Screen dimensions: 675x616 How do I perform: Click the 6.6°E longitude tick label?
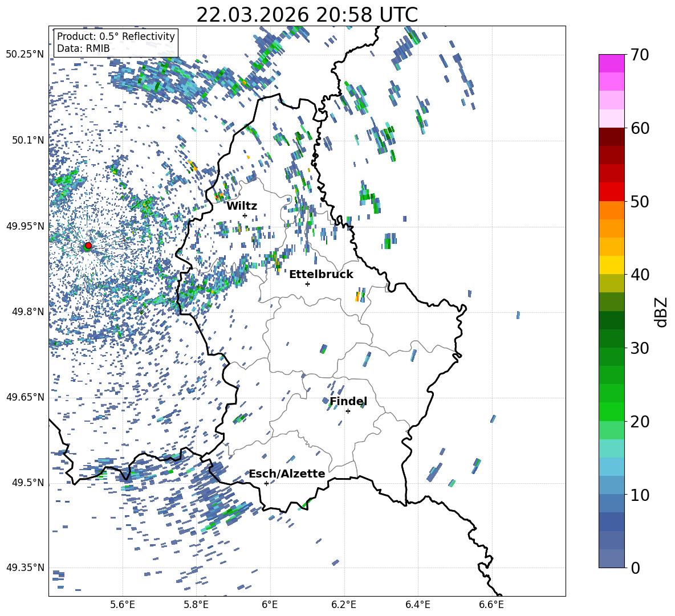click(x=491, y=604)
